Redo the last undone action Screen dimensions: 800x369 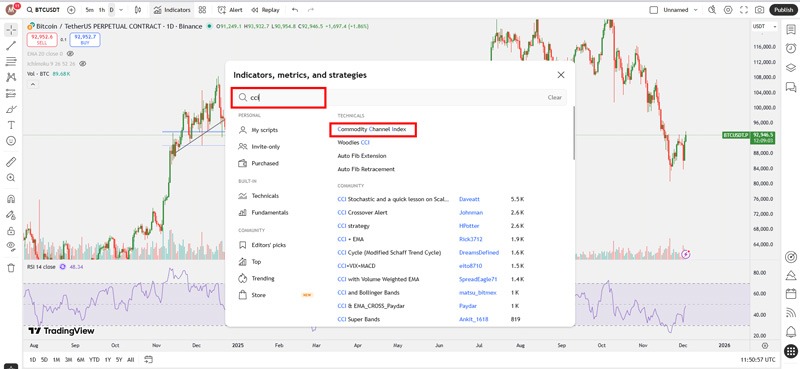pyautogui.click(x=311, y=10)
